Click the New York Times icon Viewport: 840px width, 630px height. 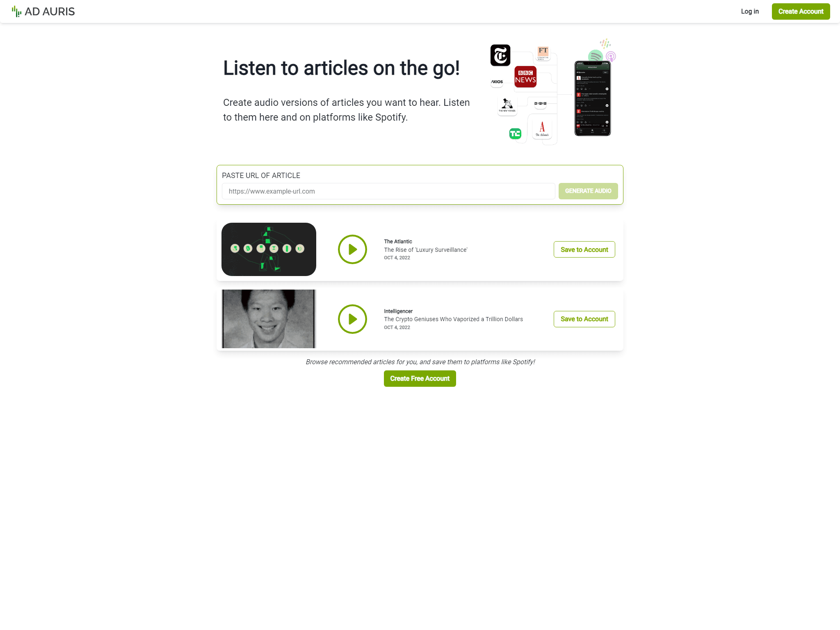(500, 55)
